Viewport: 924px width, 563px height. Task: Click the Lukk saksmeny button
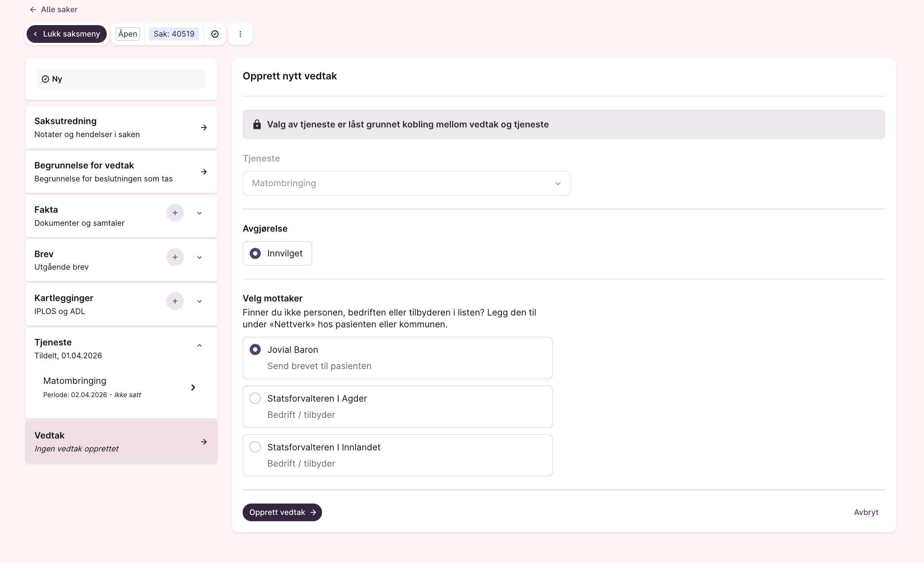[67, 34]
